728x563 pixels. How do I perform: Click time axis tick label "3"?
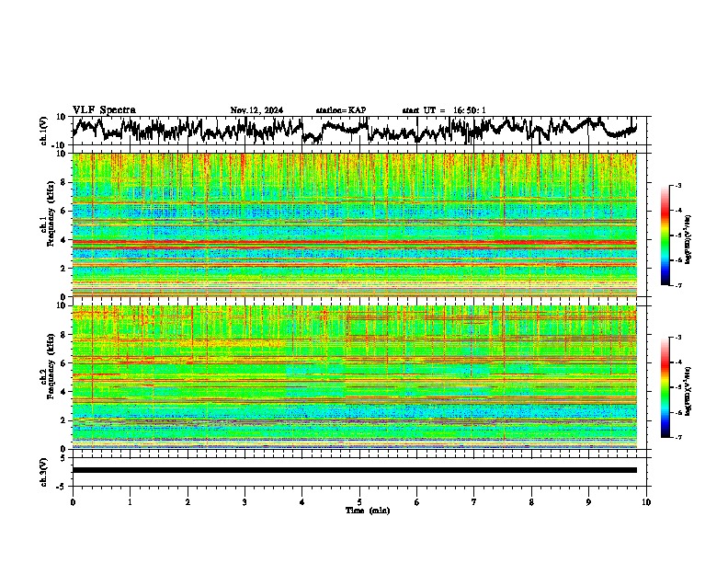point(245,502)
